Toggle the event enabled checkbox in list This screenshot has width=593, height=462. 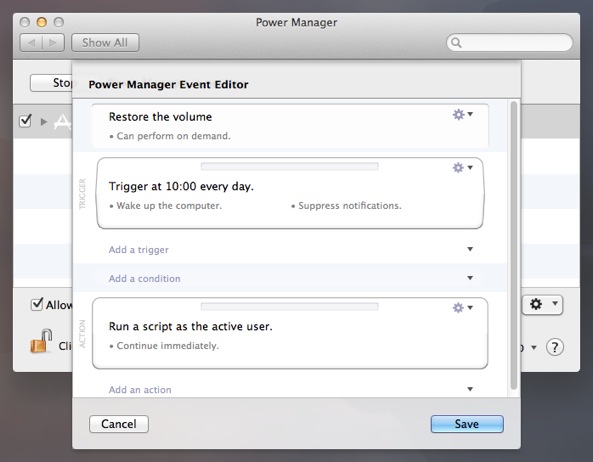(25, 121)
